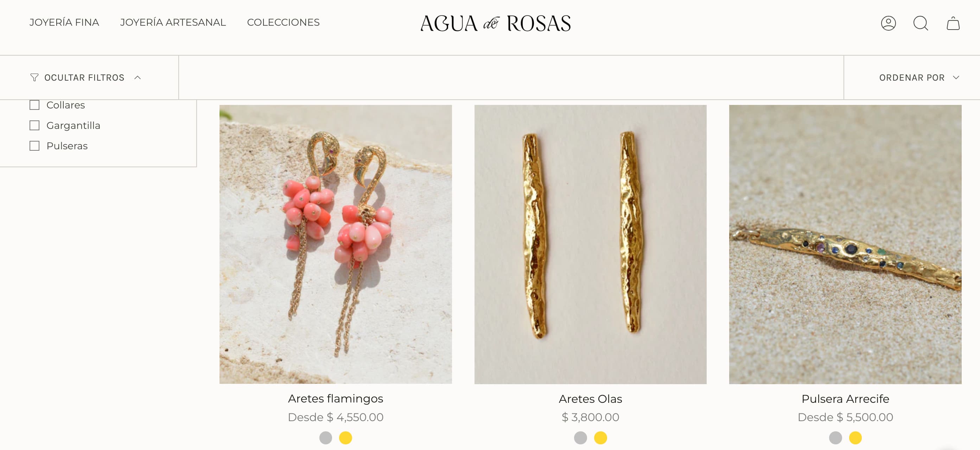This screenshot has width=980, height=450.
Task: Open the search magnifier icon
Action: (921, 23)
